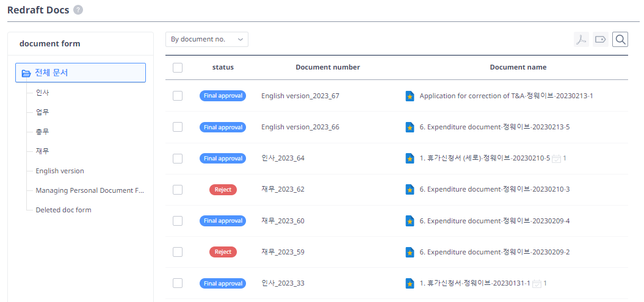Open the English version form folder

click(60, 171)
